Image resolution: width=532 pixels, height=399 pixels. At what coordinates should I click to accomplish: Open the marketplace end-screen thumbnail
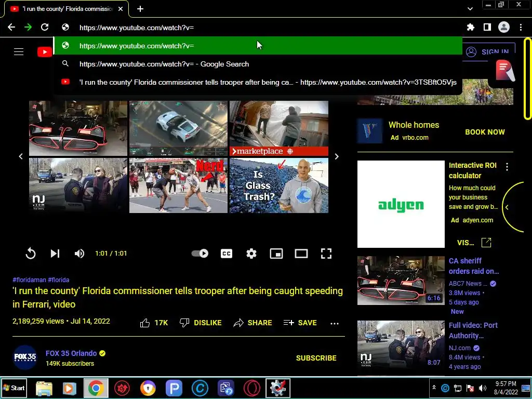click(279, 128)
